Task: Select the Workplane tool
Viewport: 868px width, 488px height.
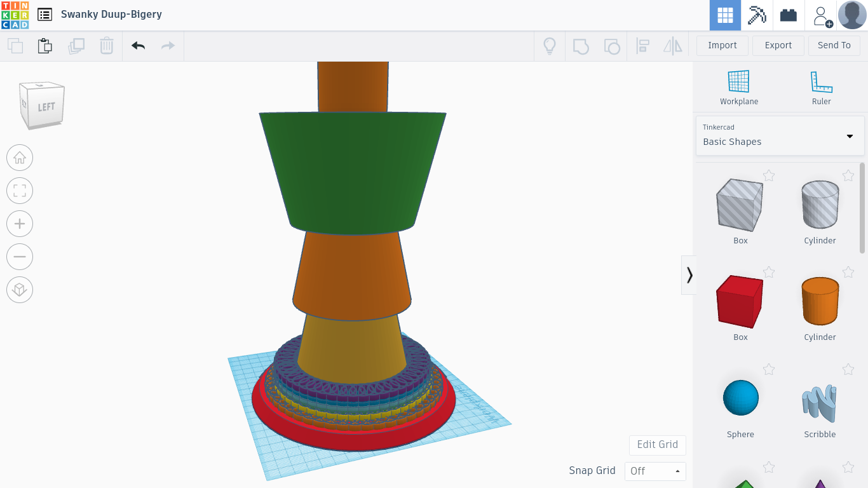Action: point(739,88)
